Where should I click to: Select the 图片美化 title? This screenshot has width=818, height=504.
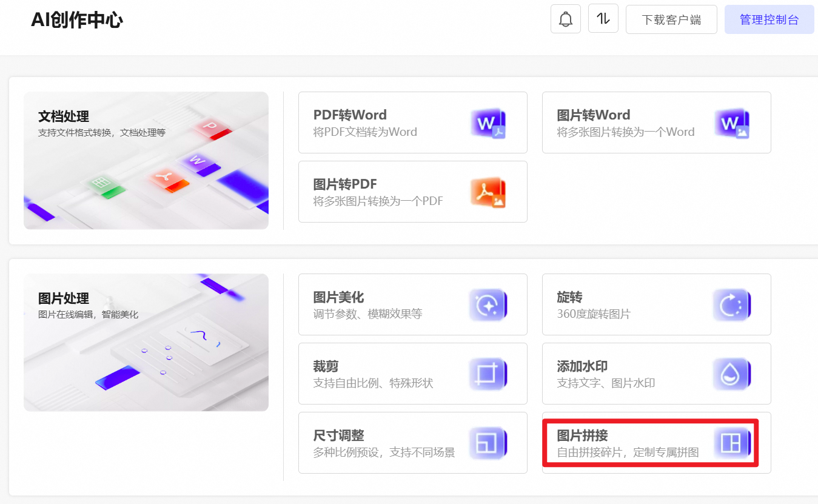click(x=338, y=297)
